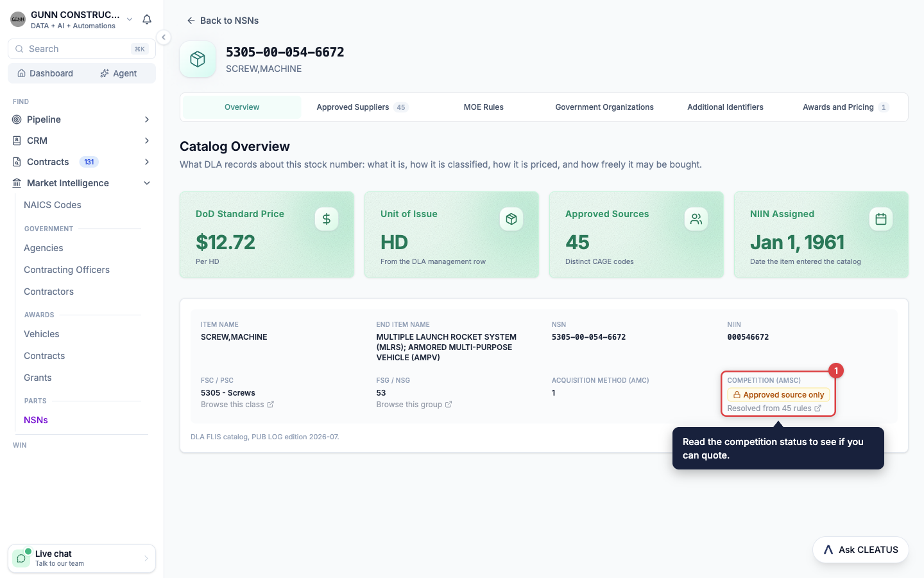
Task: Open the Awards and Pricing tab
Action: point(846,107)
